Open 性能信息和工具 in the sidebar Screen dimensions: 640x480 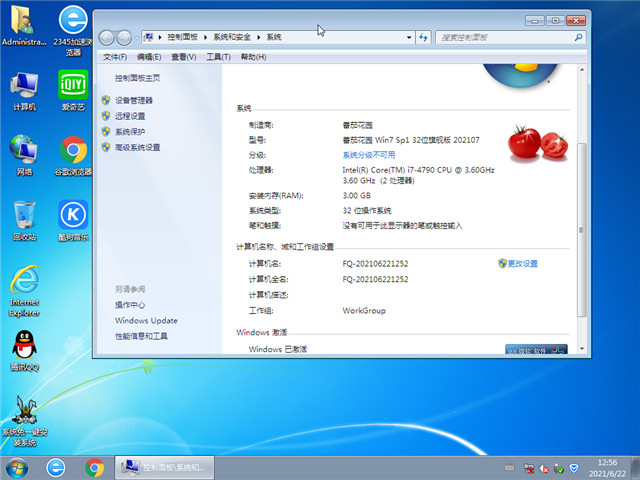[x=141, y=336]
